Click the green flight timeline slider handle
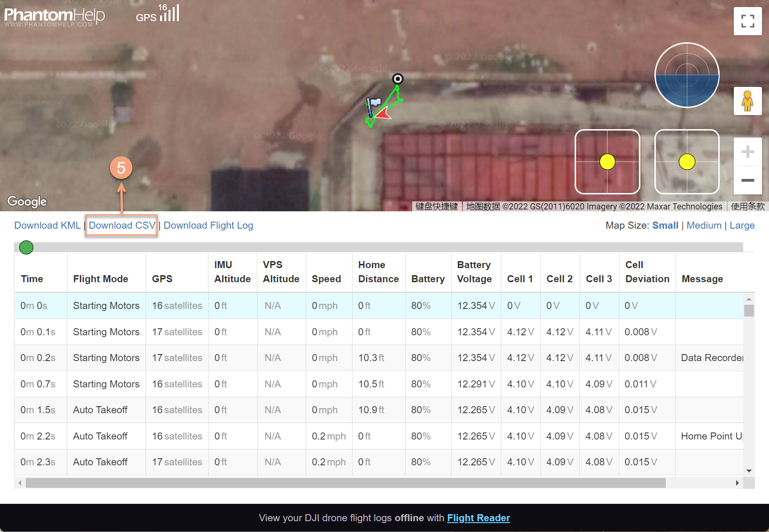 26,247
